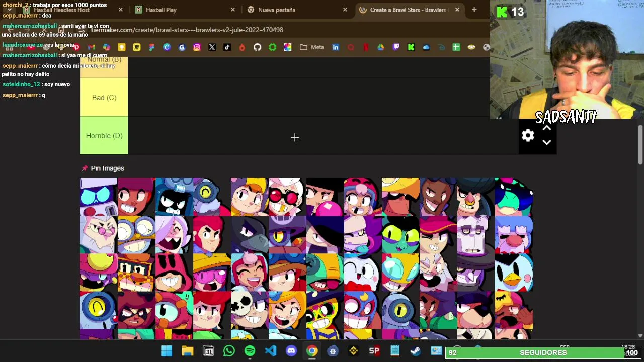Click the Bad (C) tier label
The height and width of the screenshot is (362, 644).
(104, 98)
